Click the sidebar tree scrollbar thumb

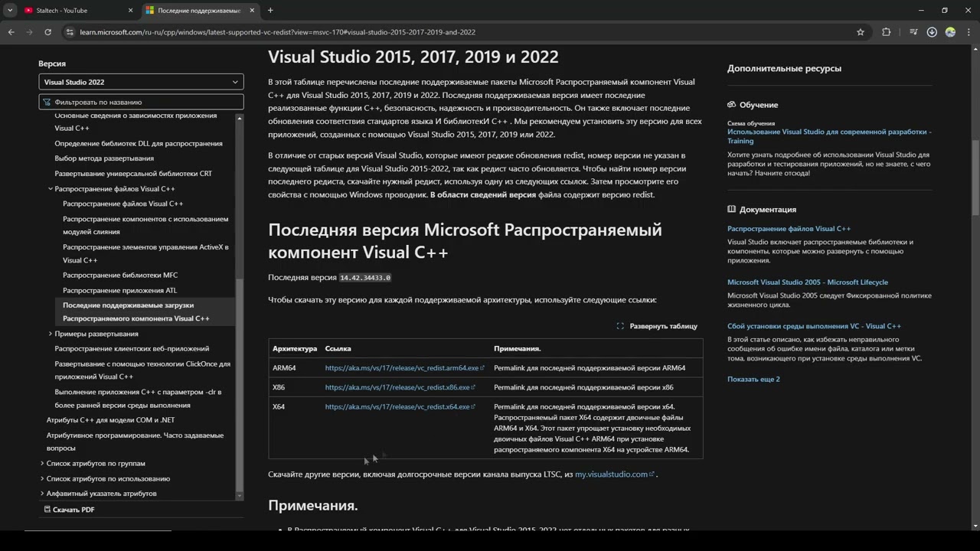pyautogui.click(x=240, y=385)
